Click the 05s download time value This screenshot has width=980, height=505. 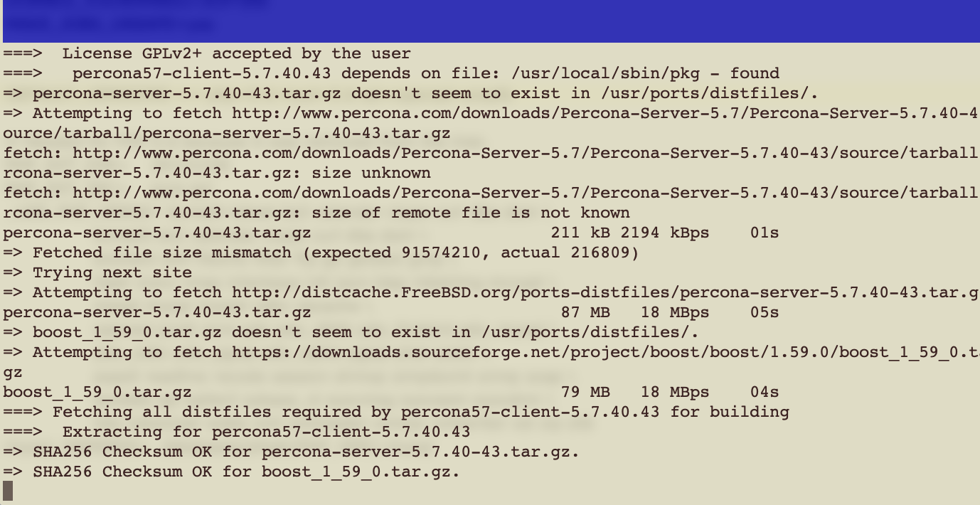click(x=765, y=312)
